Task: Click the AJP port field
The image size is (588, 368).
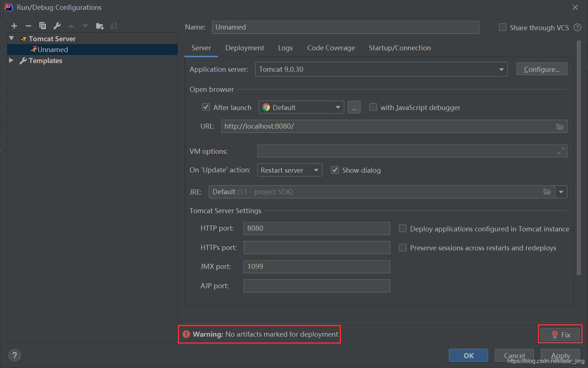Action: [317, 286]
